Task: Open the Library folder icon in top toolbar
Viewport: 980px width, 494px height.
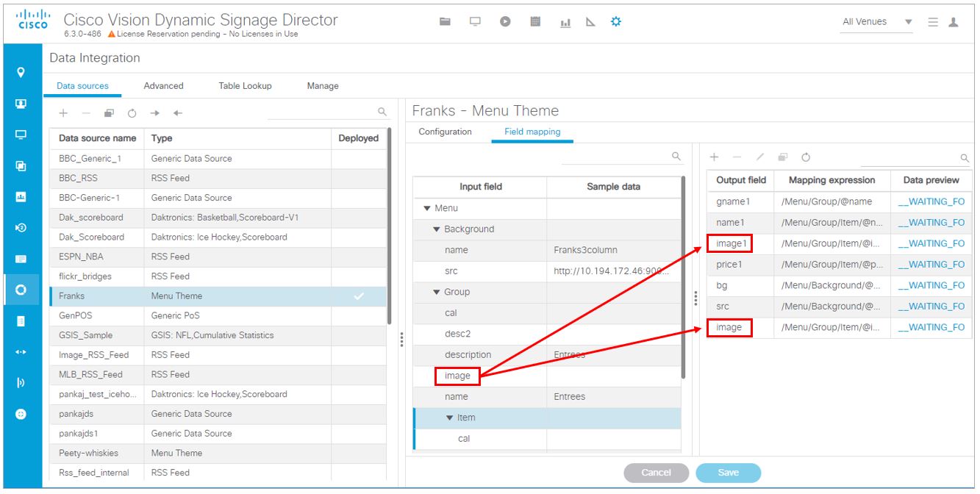Action: click(445, 21)
